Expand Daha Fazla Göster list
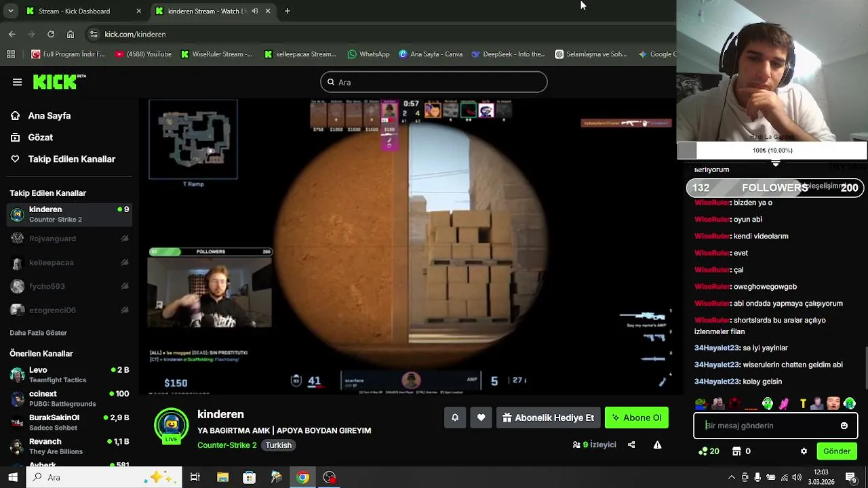This screenshot has width=868, height=488. click(x=38, y=333)
